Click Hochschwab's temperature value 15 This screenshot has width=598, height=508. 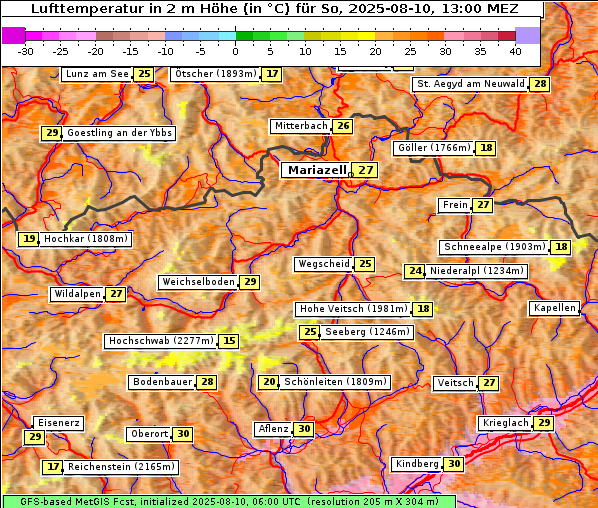[x=229, y=341]
